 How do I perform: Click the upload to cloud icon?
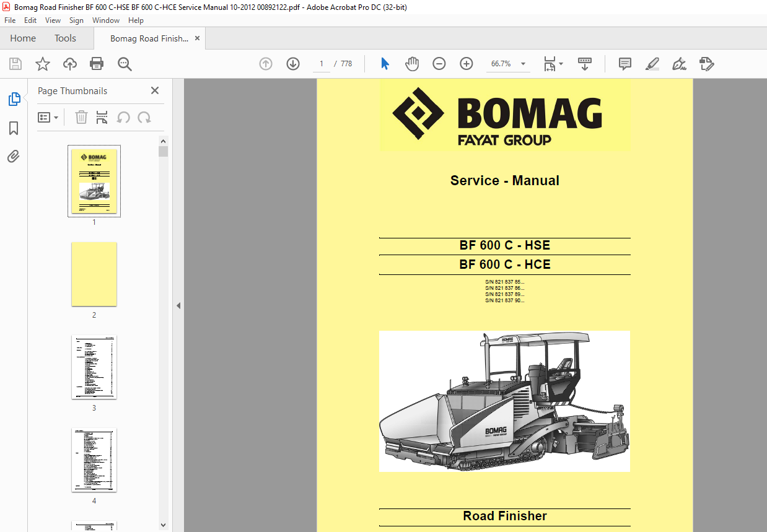coord(70,64)
